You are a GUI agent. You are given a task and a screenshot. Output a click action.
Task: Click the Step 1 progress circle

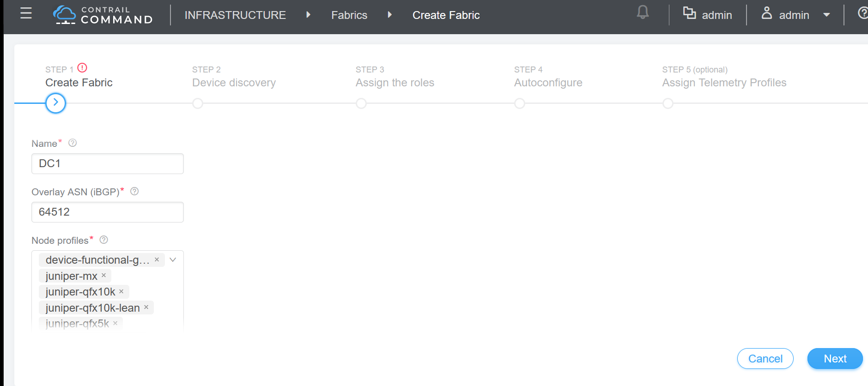56,103
